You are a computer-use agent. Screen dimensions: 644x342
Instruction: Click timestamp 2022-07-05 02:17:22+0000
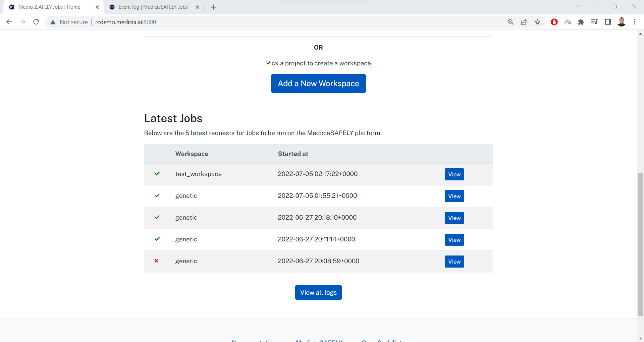tap(318, 174)
